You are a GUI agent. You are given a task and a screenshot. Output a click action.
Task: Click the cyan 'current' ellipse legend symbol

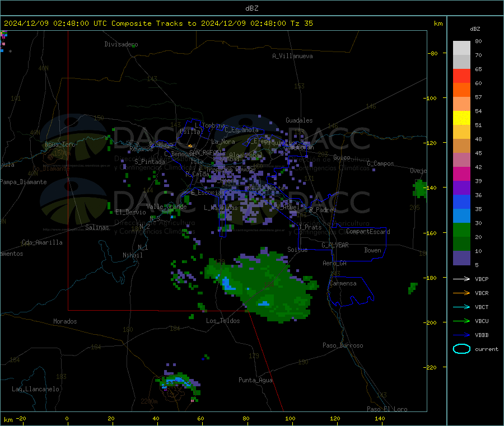461,349
